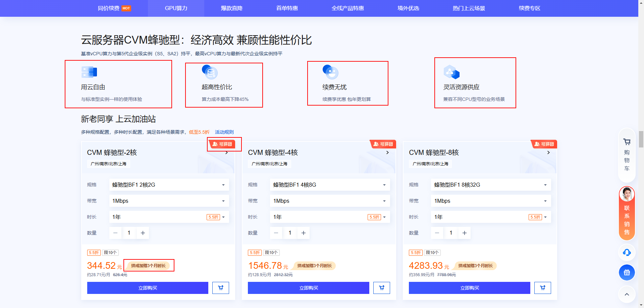Image resolution: width=644 pixels, height=308 pixels.
Task: Click quantity input field in 4核 card
Action: pyautogui.click(x=290, y=233)
